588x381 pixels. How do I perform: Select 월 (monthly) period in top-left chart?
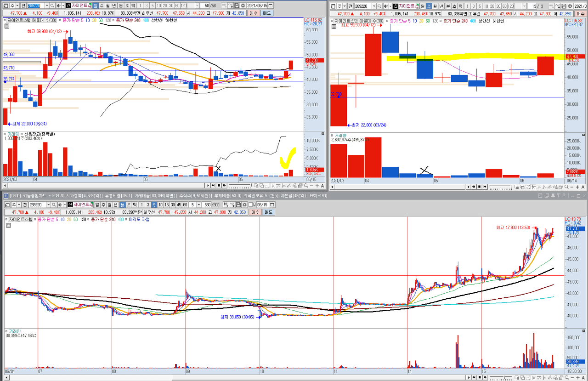tap(108, 6)
